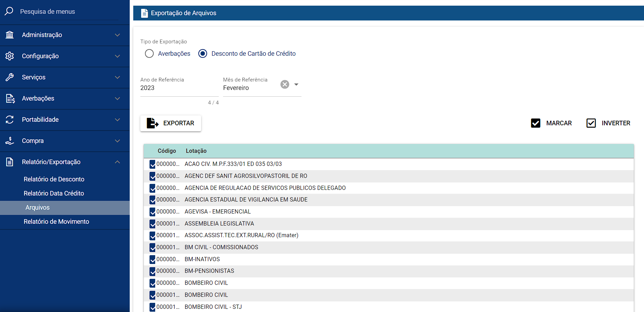This screenshot has height=312, width=644.
Task: Click the EXPORTAR button
Action: (x=171, y=123)
